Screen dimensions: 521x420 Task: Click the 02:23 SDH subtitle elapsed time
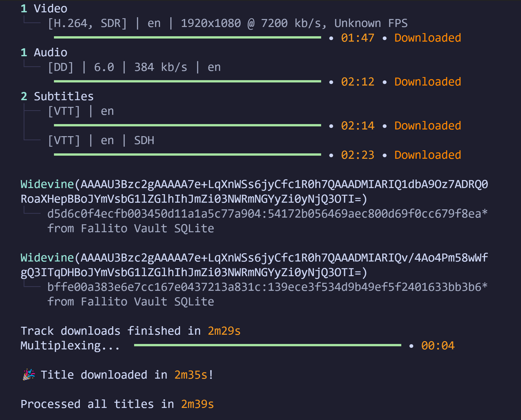(x=358, y=155)
